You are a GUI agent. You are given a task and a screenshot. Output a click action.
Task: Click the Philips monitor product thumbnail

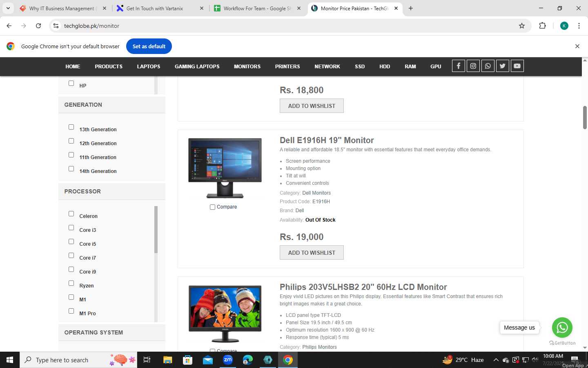(x=225, y=314)
